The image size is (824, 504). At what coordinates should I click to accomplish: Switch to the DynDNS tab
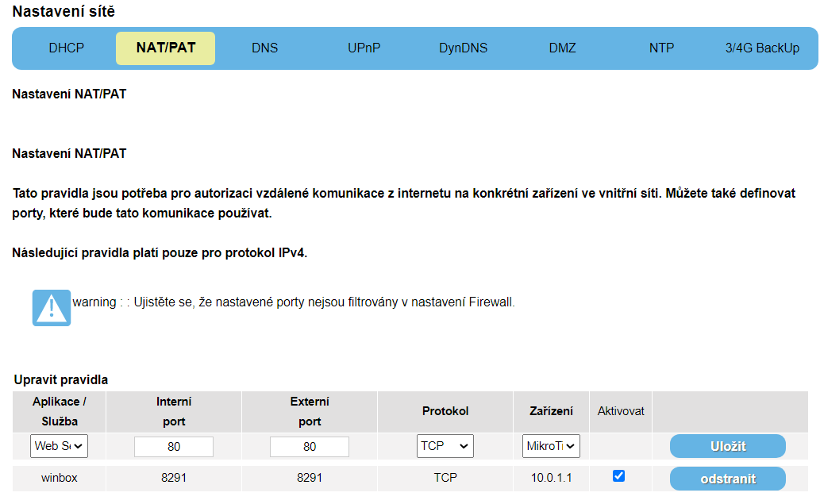click(x=463, y=48)
